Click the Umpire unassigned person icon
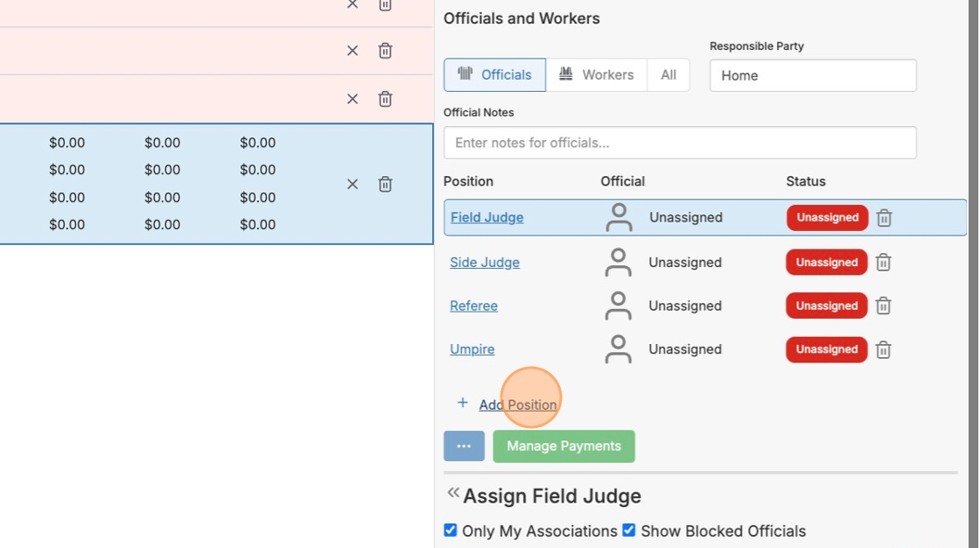This screenshot has height=548, width=980. [x=619, y=349]
